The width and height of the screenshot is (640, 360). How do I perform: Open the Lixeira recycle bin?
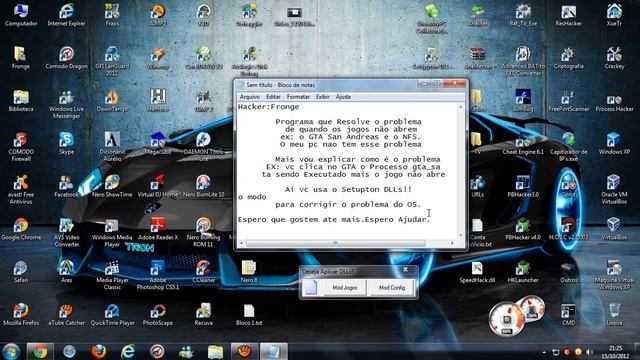tap(614, 315)
